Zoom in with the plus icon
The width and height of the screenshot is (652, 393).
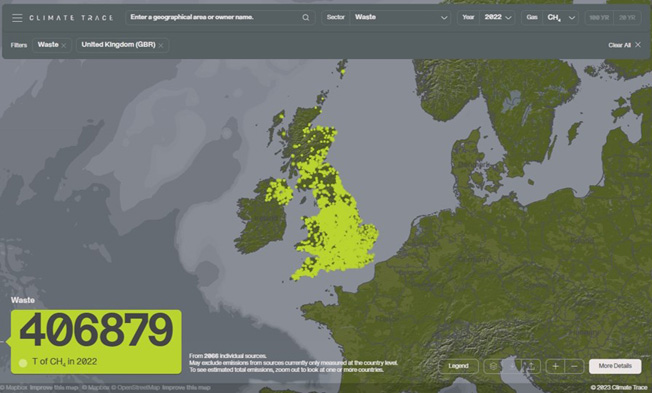(x=555, y=366)
